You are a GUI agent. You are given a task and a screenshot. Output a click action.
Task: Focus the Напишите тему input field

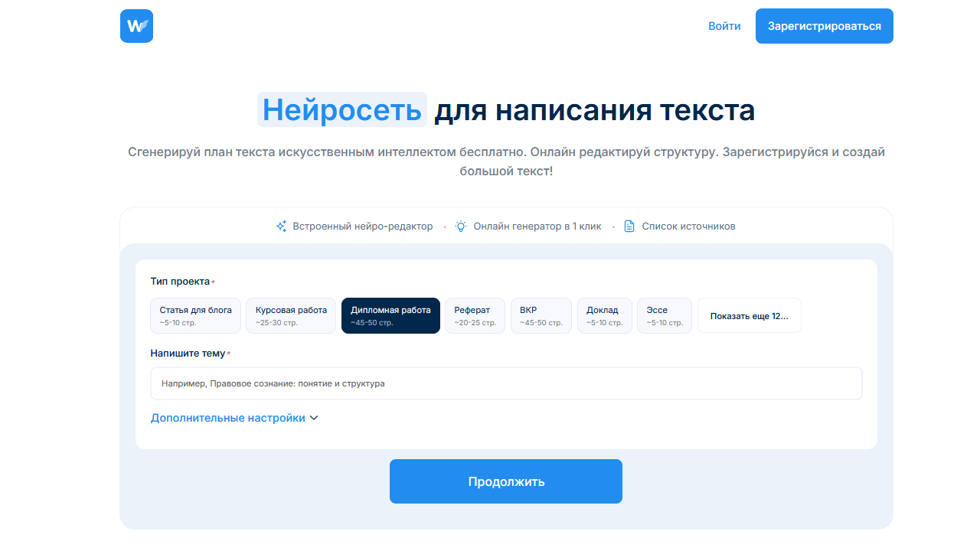[506, 383]
